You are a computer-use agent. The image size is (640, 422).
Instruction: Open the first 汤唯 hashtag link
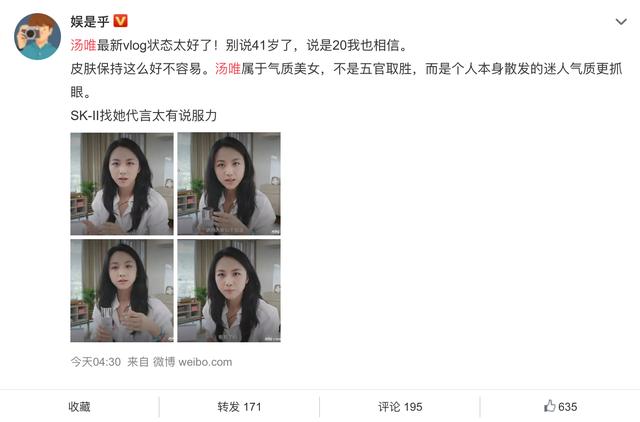pyautogui.click(x=83, y=45)
